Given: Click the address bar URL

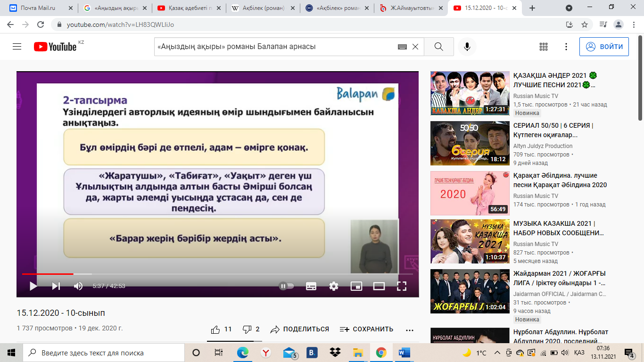Looking at the screenshot, I should [120, 25].
